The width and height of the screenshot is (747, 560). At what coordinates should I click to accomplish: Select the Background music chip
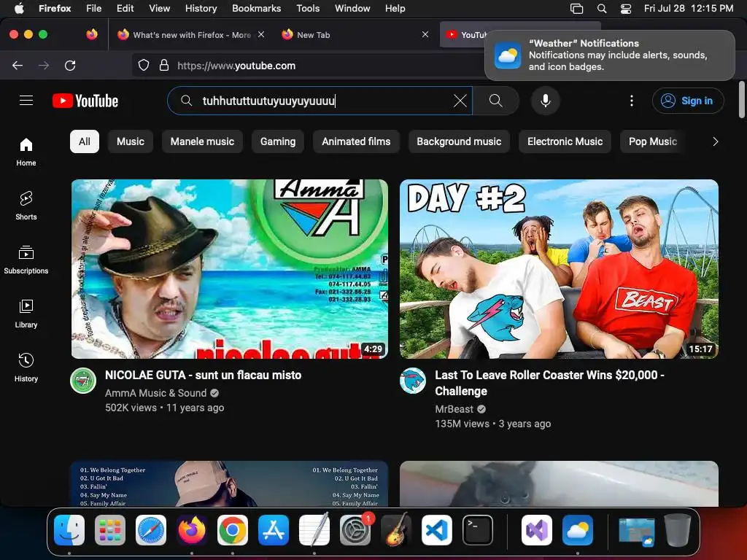pos(459,141)
